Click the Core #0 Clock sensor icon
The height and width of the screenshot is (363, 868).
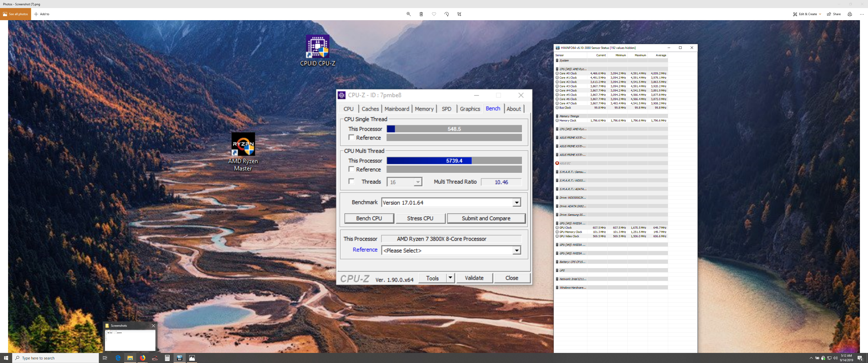click(x=557, y=73)
